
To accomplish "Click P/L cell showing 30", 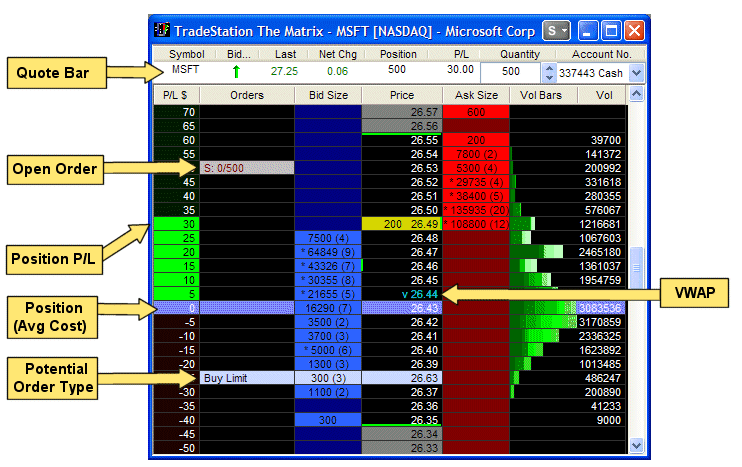I will coord(177,224).
